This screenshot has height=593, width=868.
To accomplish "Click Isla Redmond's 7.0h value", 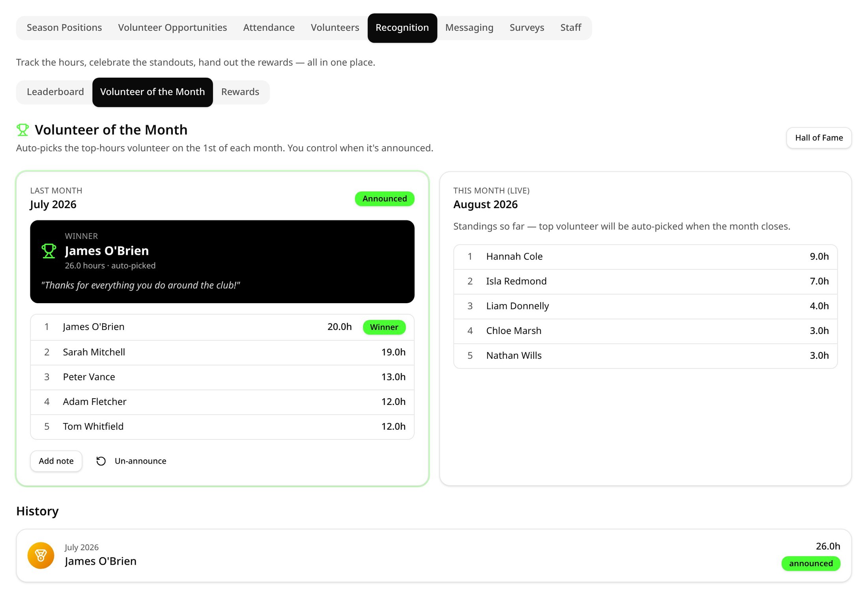I will [819, 282].
